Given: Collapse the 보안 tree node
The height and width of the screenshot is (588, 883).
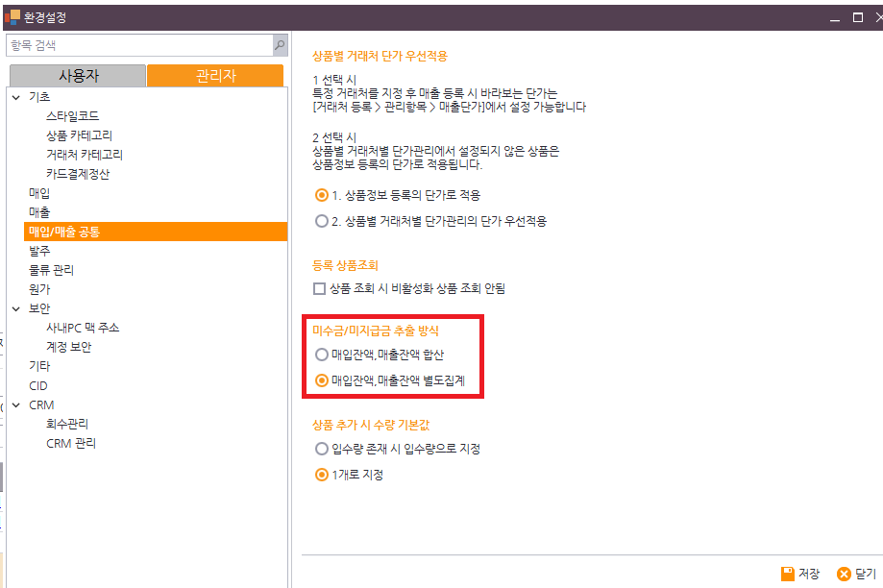Looking at the screenshot, I should coord(15,308).
